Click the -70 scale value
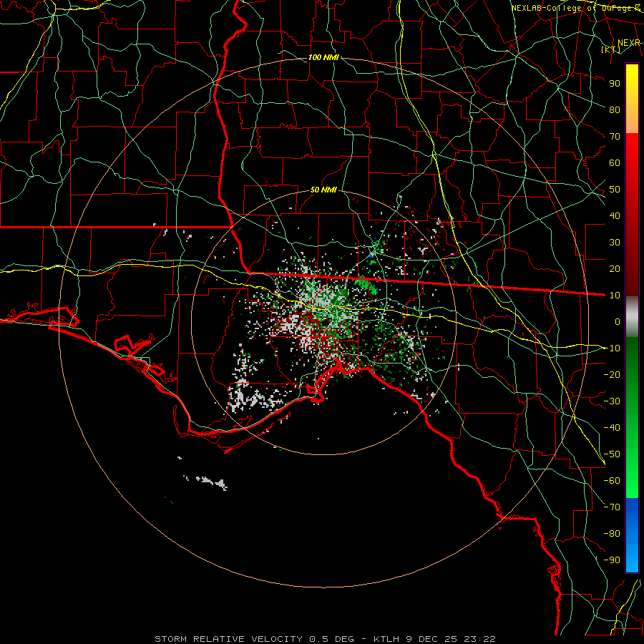Viewport: 644px width, 644px height. (612, 507)
